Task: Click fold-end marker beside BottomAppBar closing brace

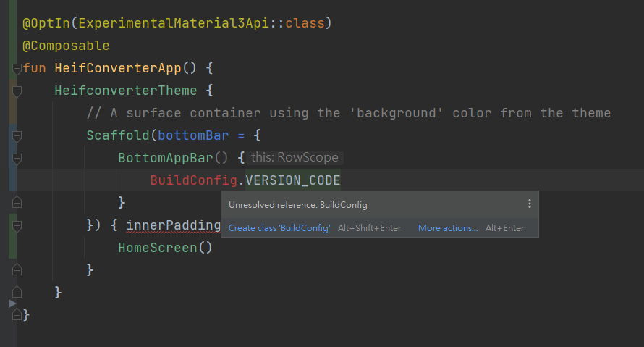Action: [17, 202]
